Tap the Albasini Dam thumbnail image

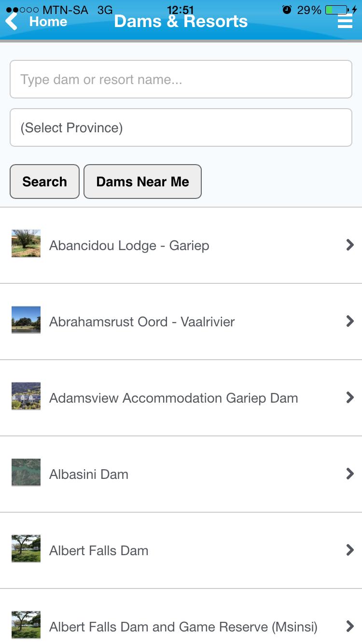(26, 473)
